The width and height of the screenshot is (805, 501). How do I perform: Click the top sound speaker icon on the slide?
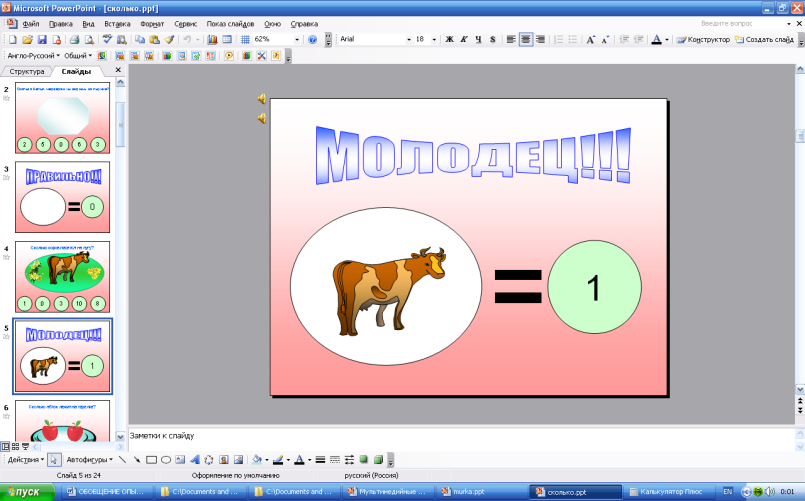point(261,99)
